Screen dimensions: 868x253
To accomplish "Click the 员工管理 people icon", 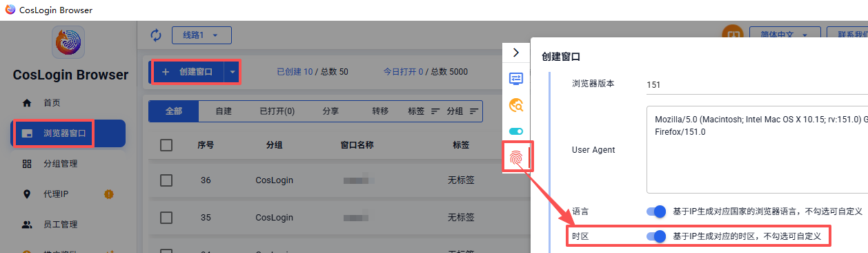I will coord(28,225).
